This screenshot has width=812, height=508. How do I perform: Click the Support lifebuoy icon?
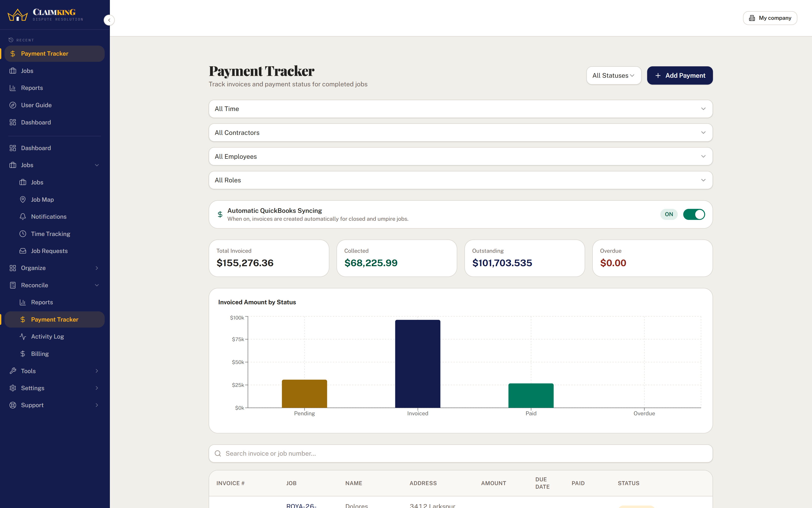click(x=13, y=405)
